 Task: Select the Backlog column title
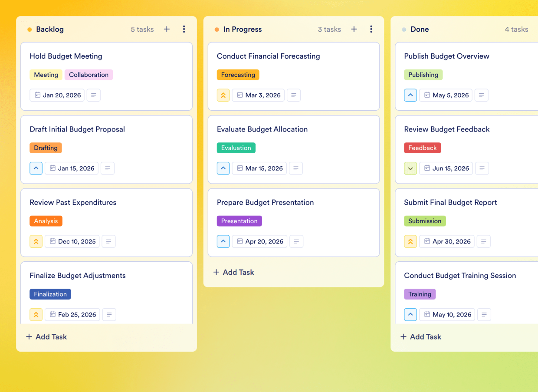pos(49,29)
